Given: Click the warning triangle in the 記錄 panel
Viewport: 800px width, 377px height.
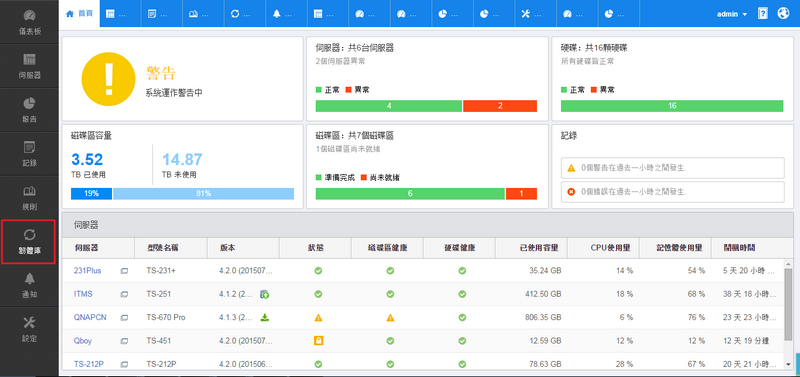Looking at the screenshot, I should click(571, 167).
